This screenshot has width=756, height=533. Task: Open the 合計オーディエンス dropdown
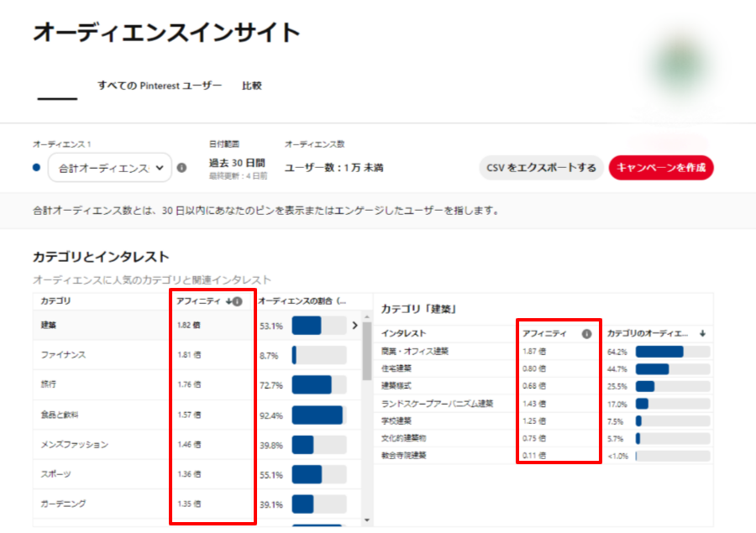coord(109,168)
